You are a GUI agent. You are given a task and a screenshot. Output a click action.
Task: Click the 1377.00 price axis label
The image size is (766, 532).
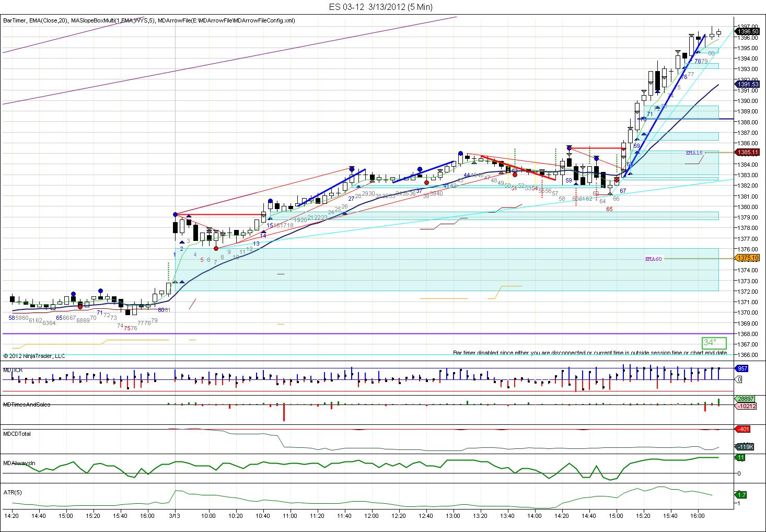coord(748,238)
